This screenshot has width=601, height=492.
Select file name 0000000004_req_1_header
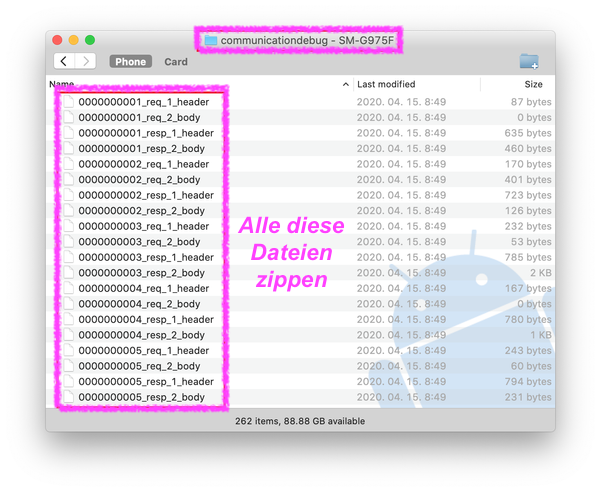[x=144, y=288]
